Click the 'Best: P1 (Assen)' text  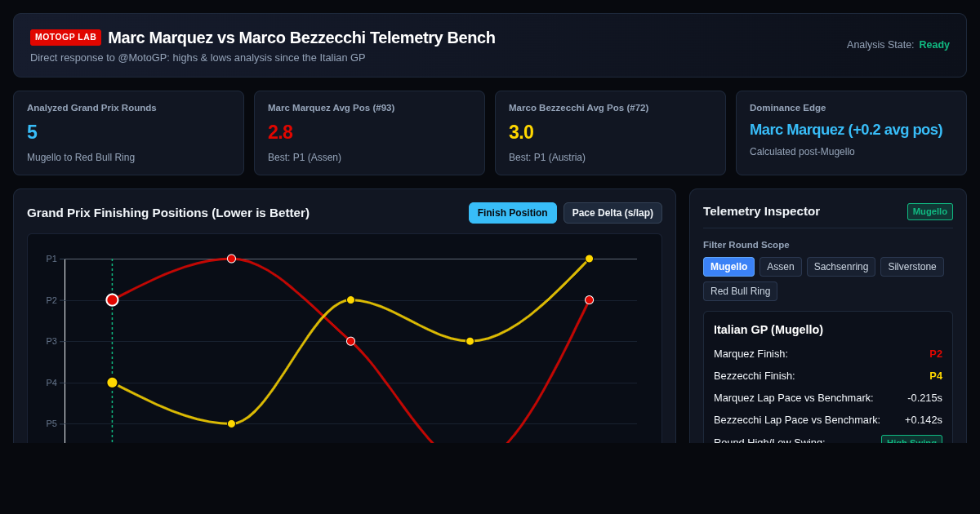[305, 157]
